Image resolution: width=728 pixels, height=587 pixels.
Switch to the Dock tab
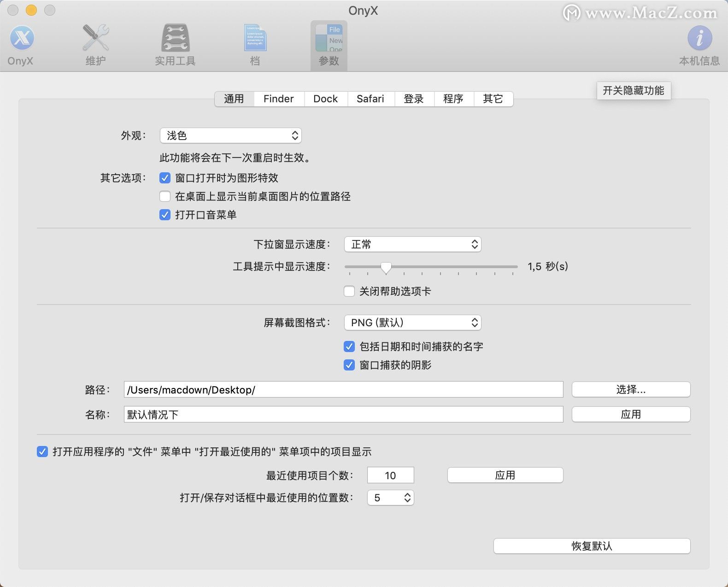pos(326,99)
